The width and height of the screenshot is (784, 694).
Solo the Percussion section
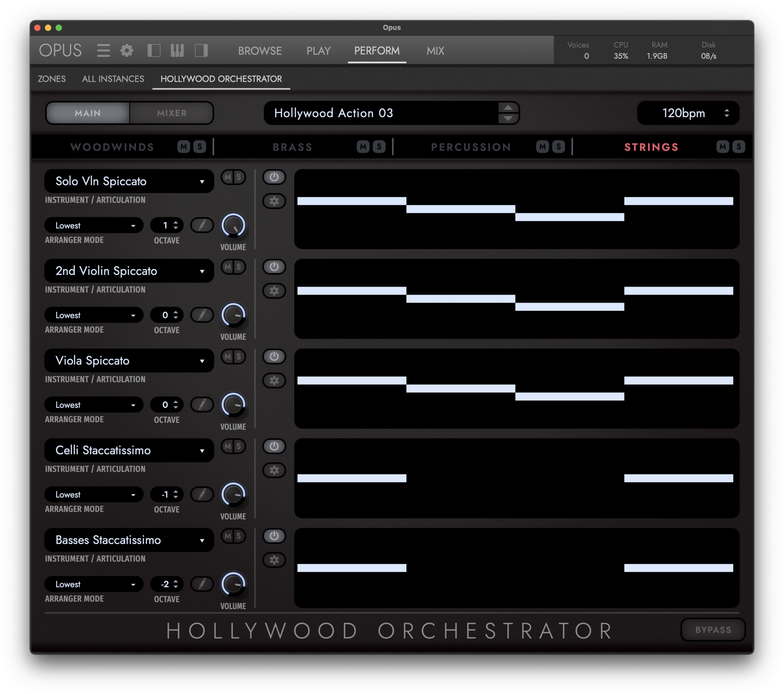[559, 146]
